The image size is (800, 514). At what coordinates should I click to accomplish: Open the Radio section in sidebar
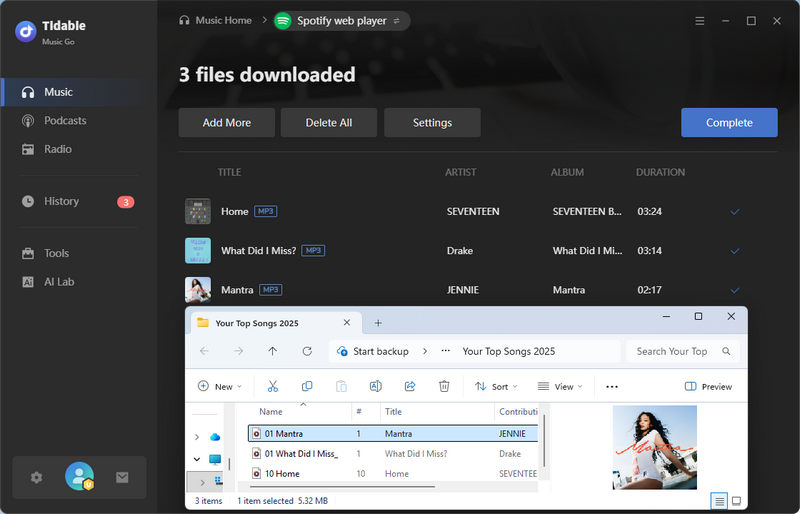(57, 149)
